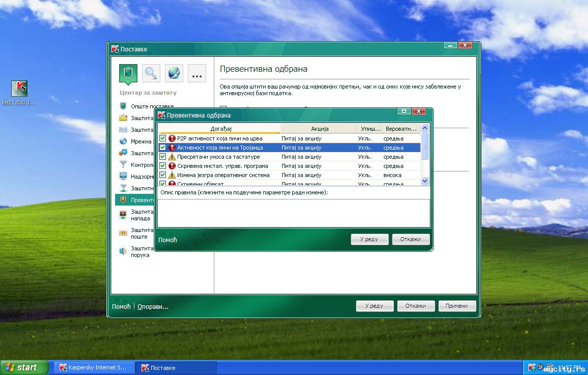
Task: Sort by the Акција column header
Action: click(x=318, y=129)
